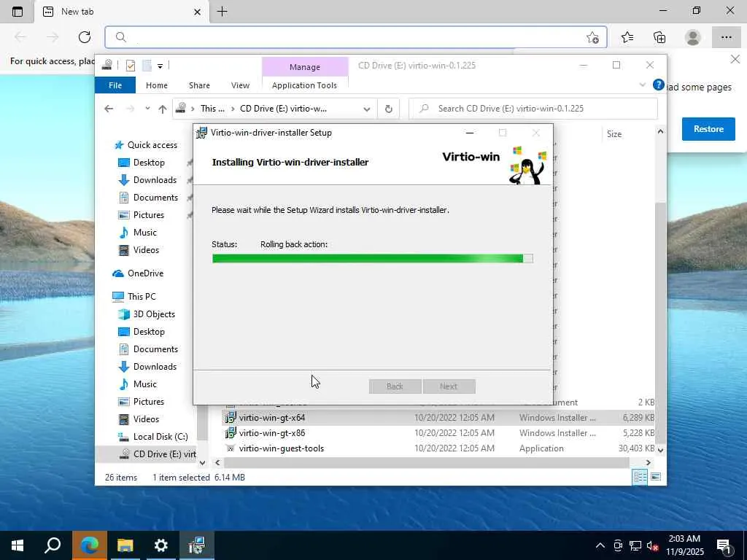Expand the Explorer ribbon chevron

pyautogui.click(x=642, y=85)
